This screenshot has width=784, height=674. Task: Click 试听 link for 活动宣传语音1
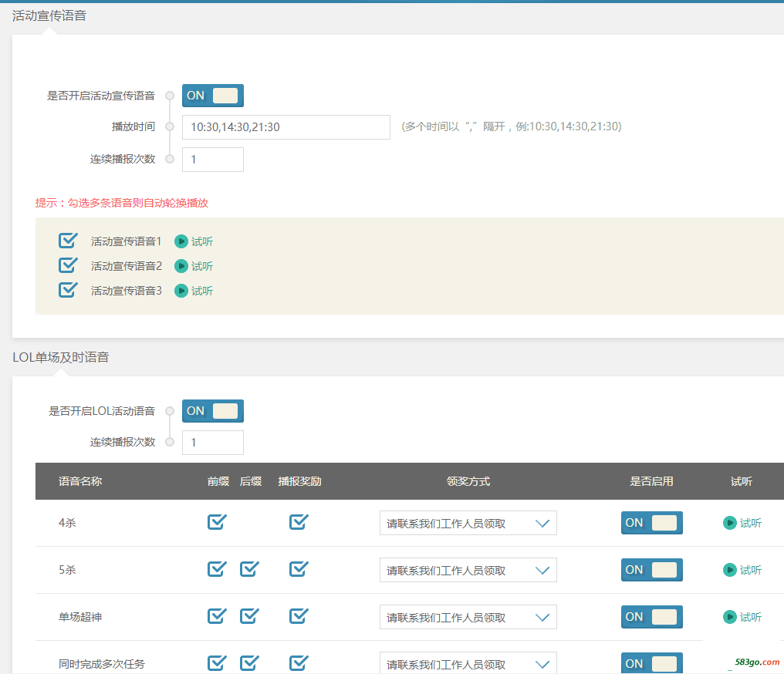click(x=202, y=242)
